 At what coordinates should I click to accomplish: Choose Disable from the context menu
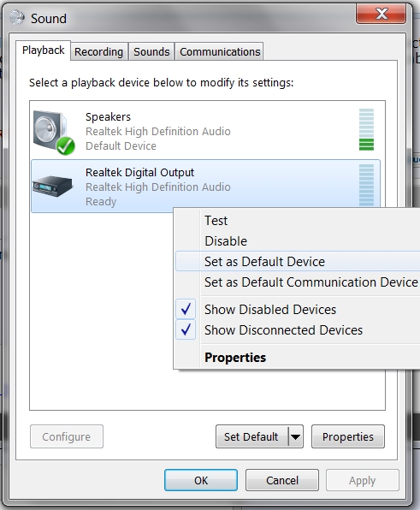pyautogui.click(x=298, y=241)
